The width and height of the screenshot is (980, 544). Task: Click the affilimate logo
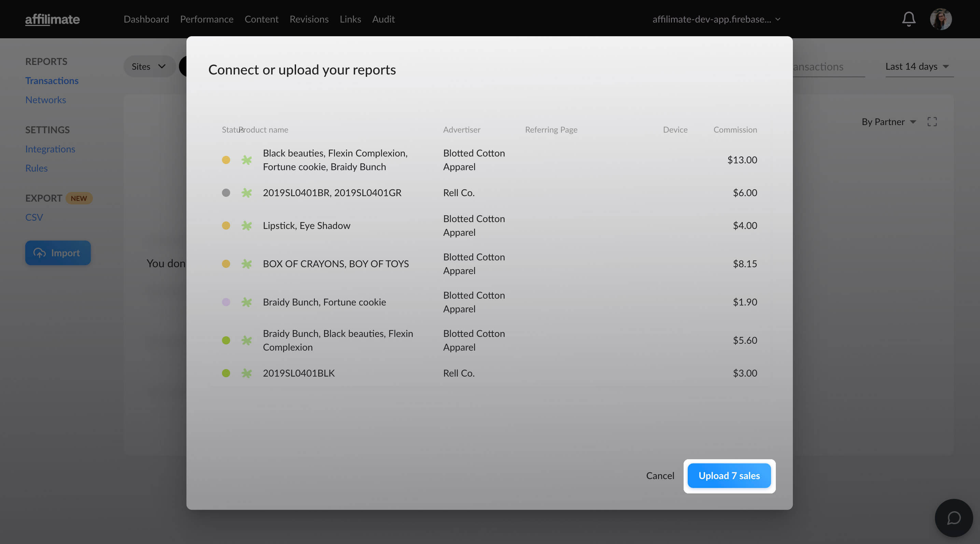(x=53, y=19)
